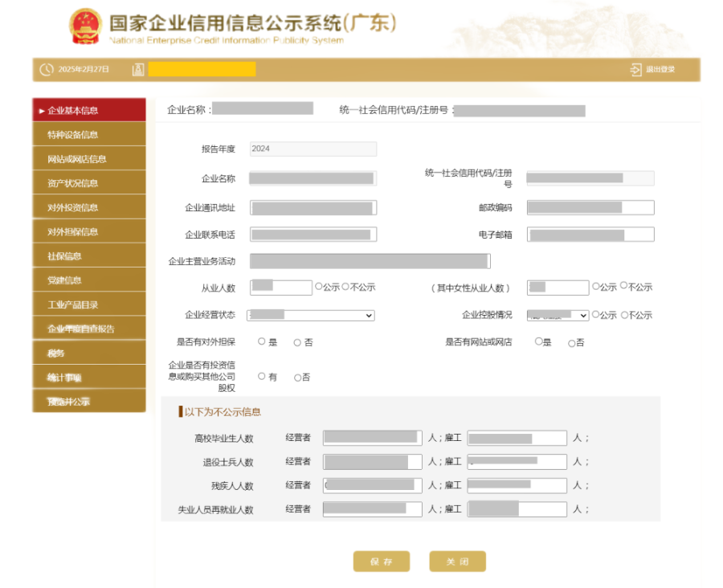Click the 报告年度 year input field
723x588 pixels.
tap(312, 149)
